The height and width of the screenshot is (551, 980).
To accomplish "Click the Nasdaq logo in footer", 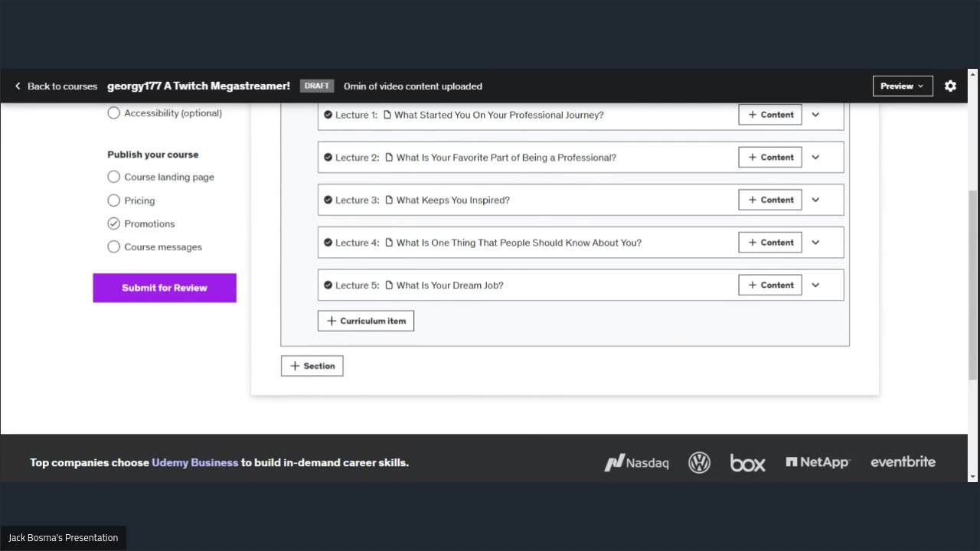I will 636,462.
